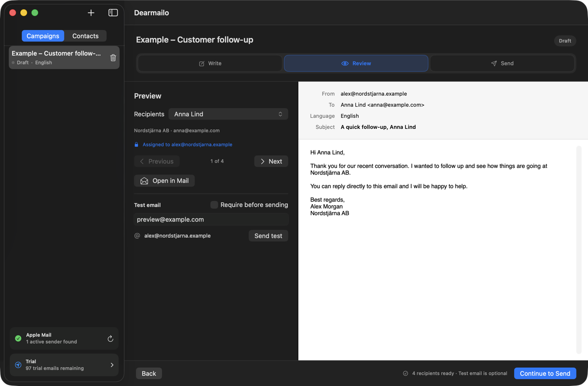Select the Review step tab
This screenshot has height=386, width=588.
[356, 63]
